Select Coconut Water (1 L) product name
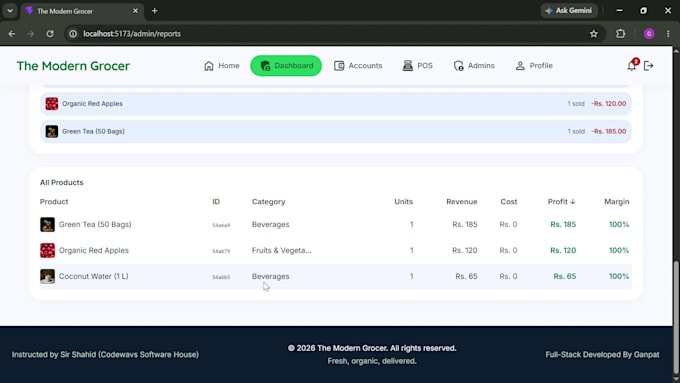Image resolution: width=680 pixels, height=383 pixels. (x=94, y=276)
